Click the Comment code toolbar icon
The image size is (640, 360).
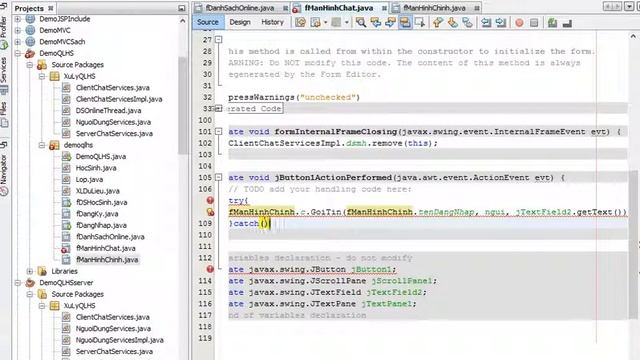tap(552, 23)
